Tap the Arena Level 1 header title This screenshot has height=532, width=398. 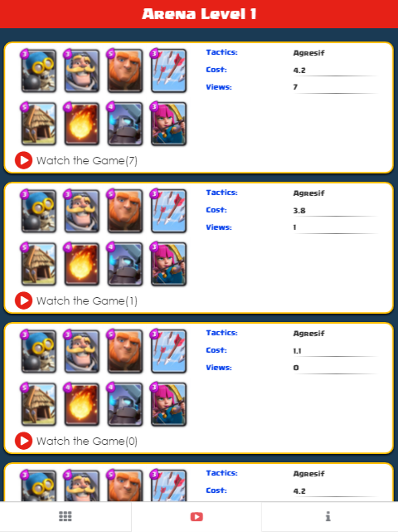[199, 14]
